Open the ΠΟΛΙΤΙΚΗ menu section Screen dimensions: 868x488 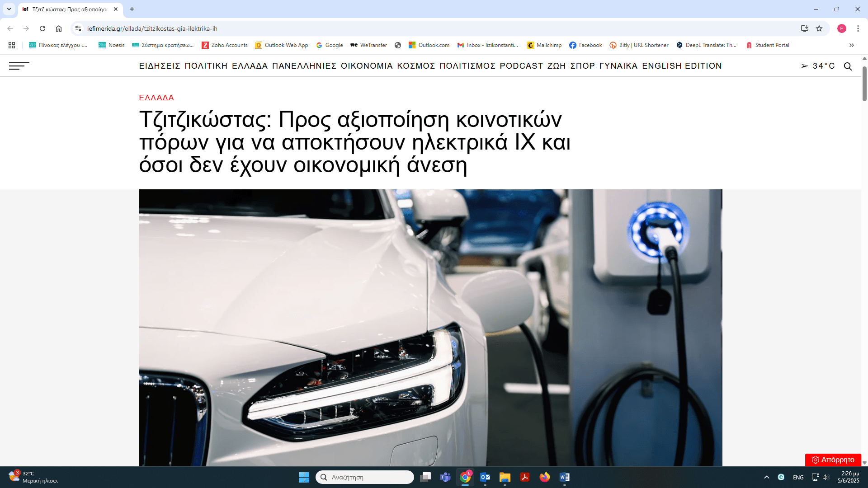[206, 66]
